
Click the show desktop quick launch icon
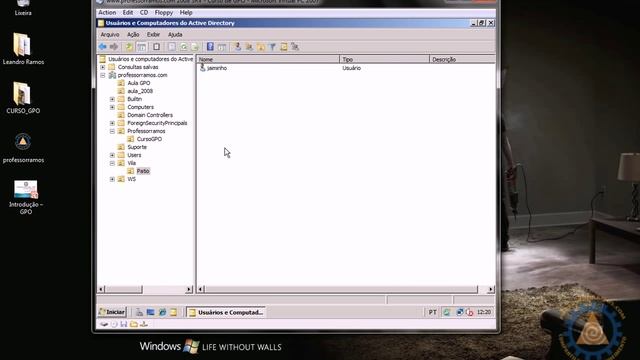click(151, 312)
